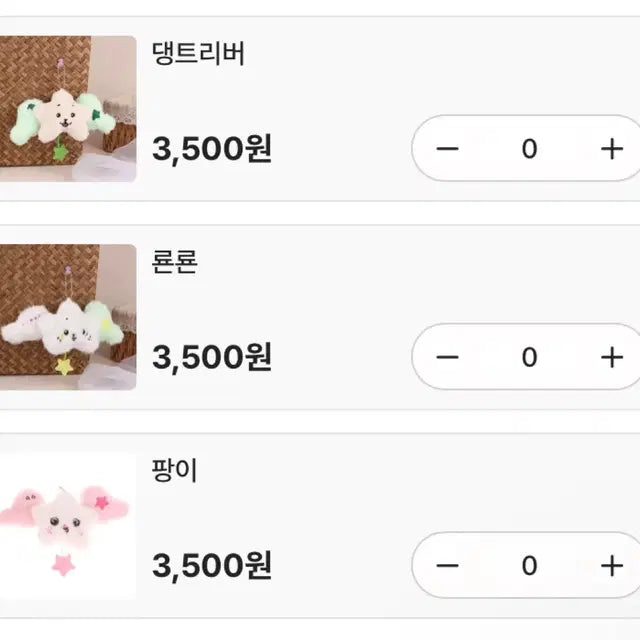Select the 룐룐 product name
Viewport: 640px width, 640px height.
coord(175,262)
